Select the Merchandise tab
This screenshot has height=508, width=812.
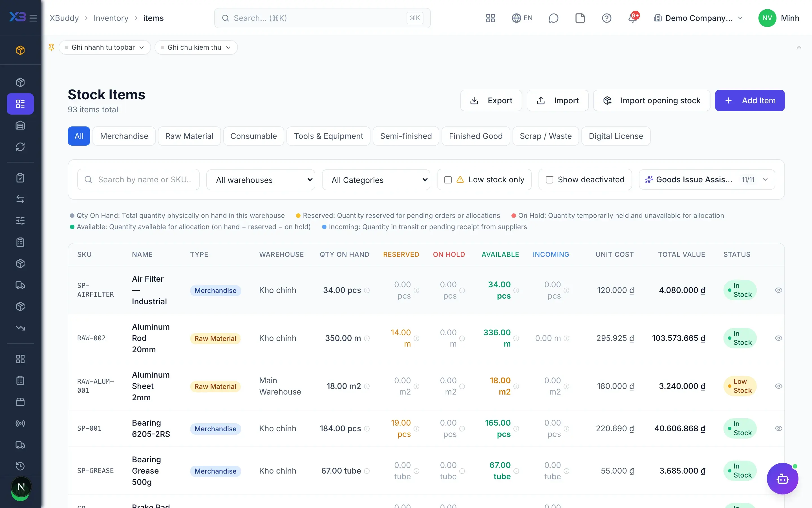point(124,136)
